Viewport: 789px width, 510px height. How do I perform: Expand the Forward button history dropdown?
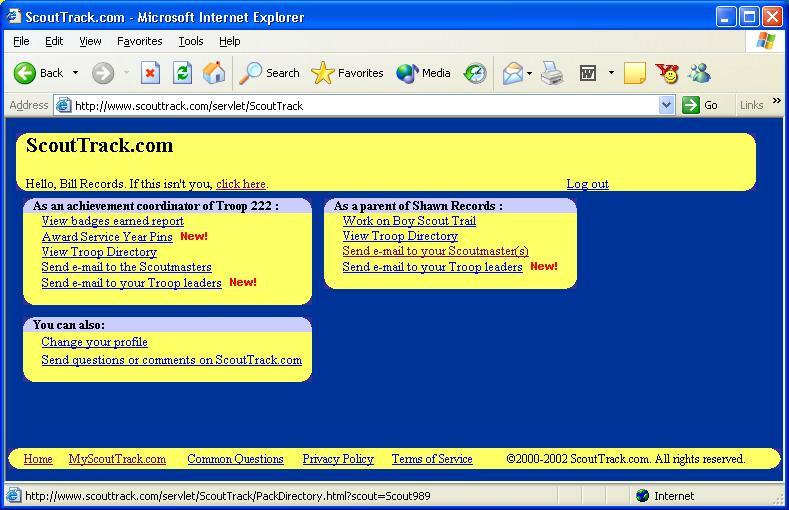[126, 73]
